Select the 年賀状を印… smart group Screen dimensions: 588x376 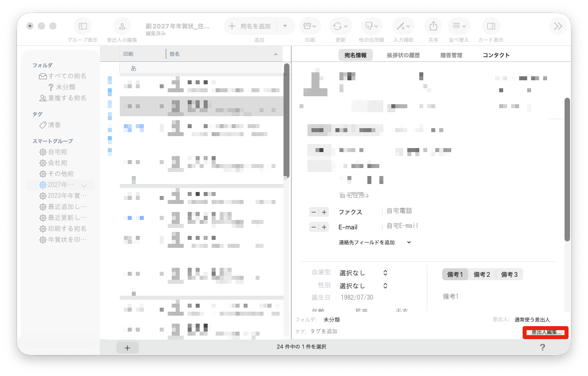(62, 240)
